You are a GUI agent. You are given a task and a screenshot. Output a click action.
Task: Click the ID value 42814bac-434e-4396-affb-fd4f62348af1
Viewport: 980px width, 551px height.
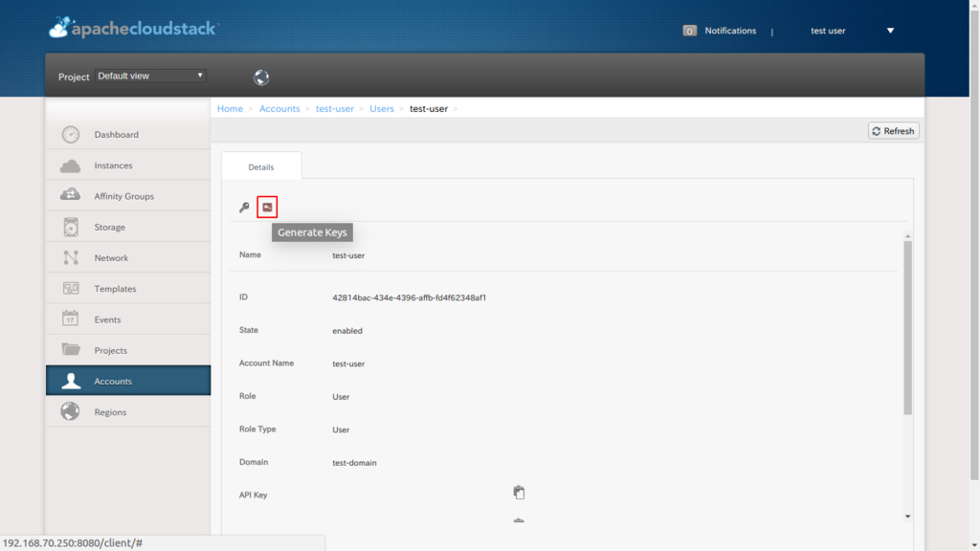[409, 298]
